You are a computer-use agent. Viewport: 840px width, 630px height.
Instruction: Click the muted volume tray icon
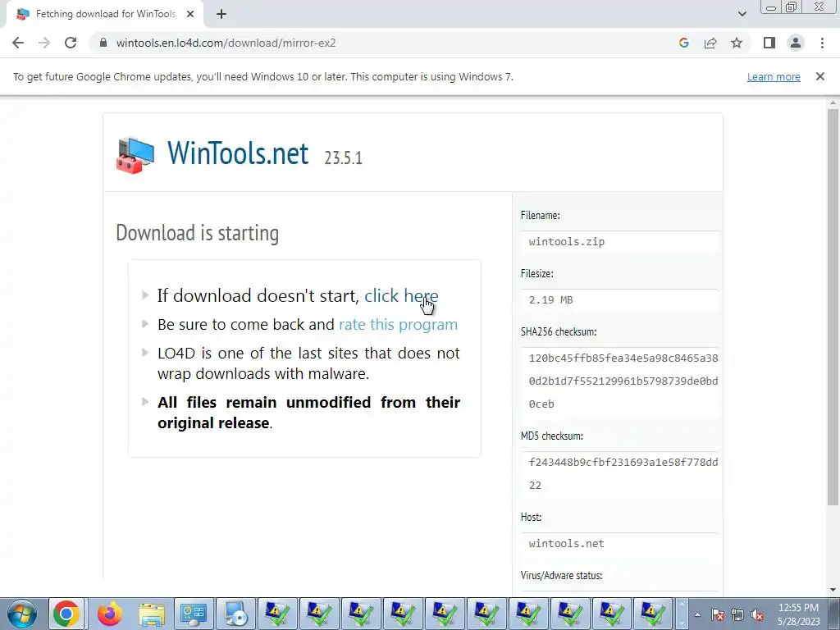pyautogui.click(x=757, y=614)
